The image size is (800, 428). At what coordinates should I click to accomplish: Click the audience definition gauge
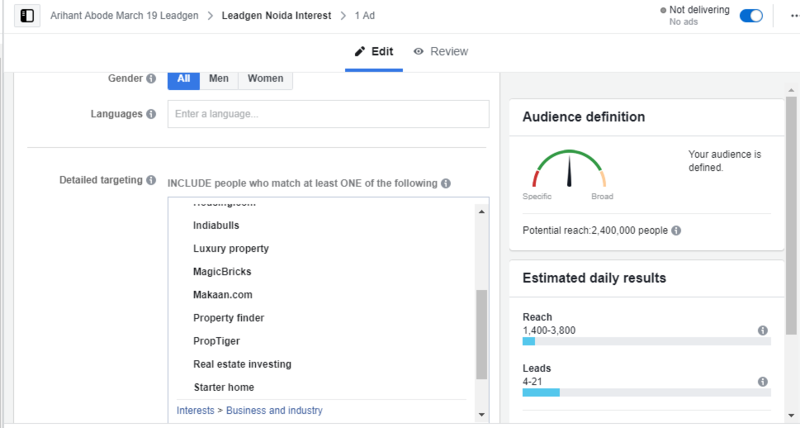[x=569, y=169]
